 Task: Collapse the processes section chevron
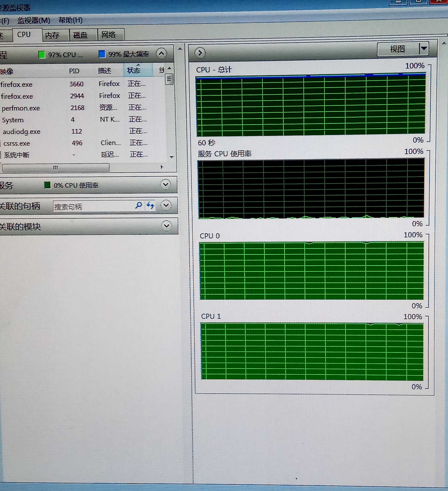click(x=161, y=53)
